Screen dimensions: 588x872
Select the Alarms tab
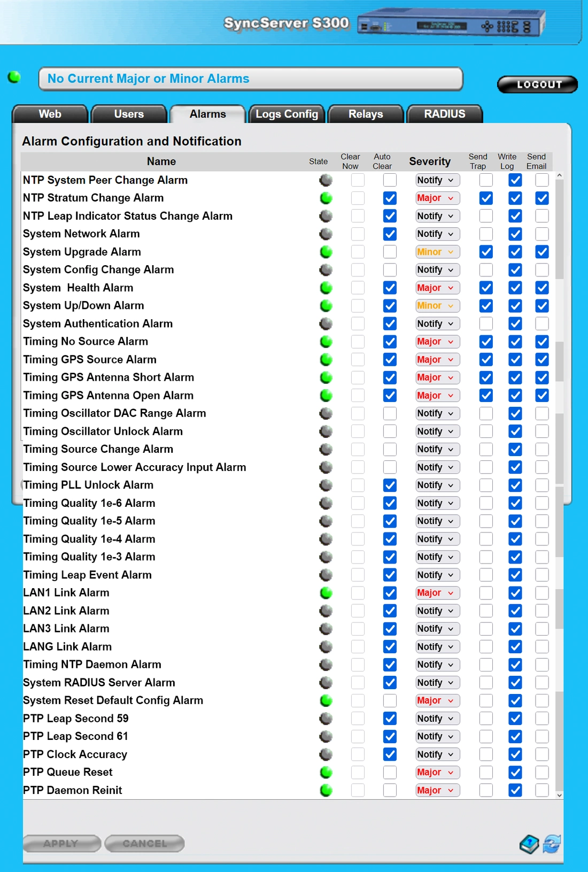208,114
